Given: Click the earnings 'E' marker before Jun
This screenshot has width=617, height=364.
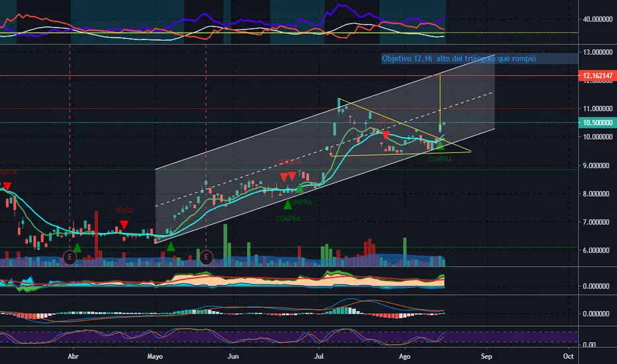Looking at the screenshot, I should [206, 257].
